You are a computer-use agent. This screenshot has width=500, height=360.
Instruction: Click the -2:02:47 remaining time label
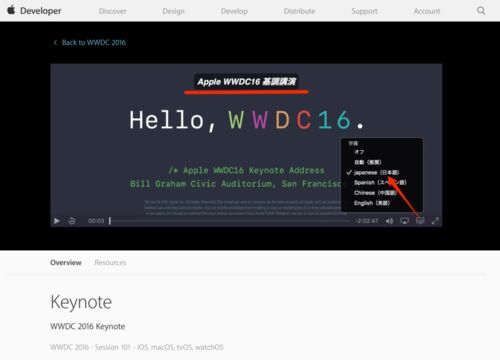tap(367, 221)
